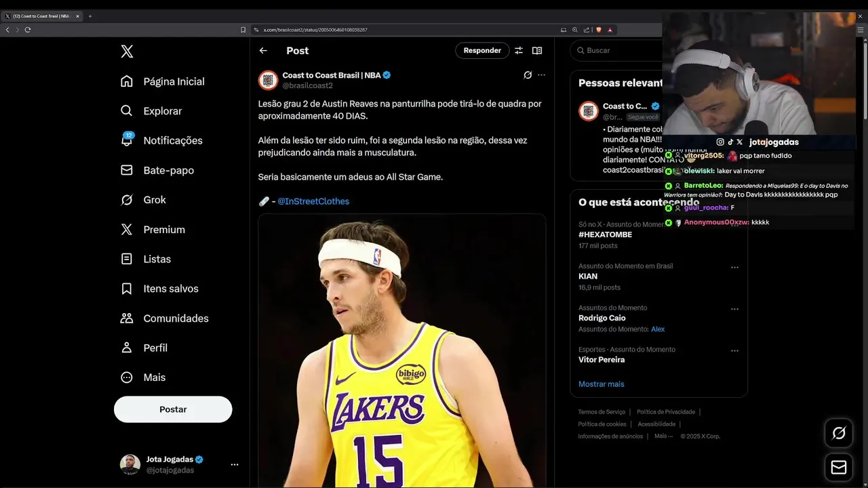The image size is (868, 488).
Task: Open Acessibilidade footer link
Action: [656, 424]
